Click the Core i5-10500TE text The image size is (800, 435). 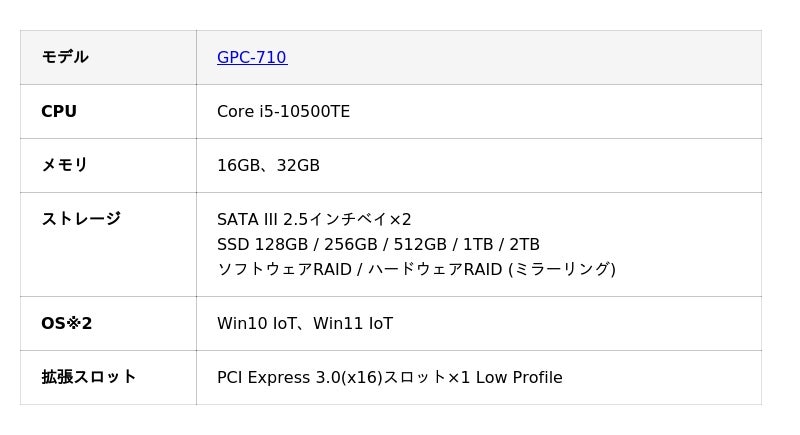(283, 112)
